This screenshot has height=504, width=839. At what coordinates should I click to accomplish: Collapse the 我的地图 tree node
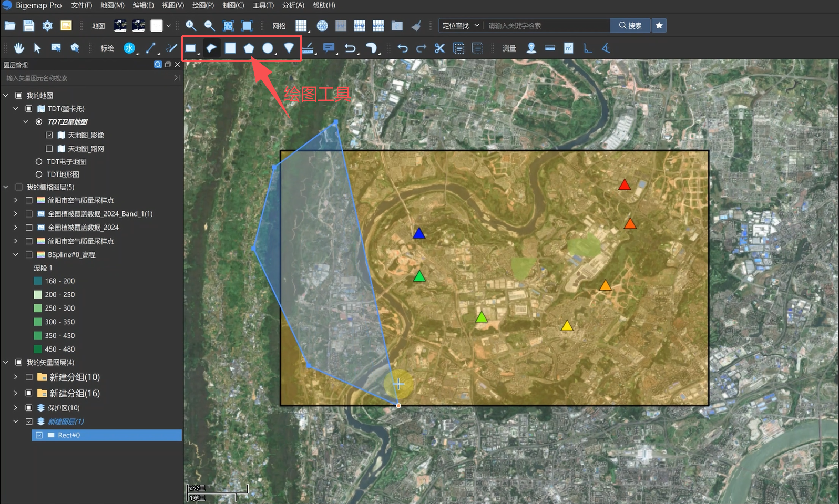[6, 95]
